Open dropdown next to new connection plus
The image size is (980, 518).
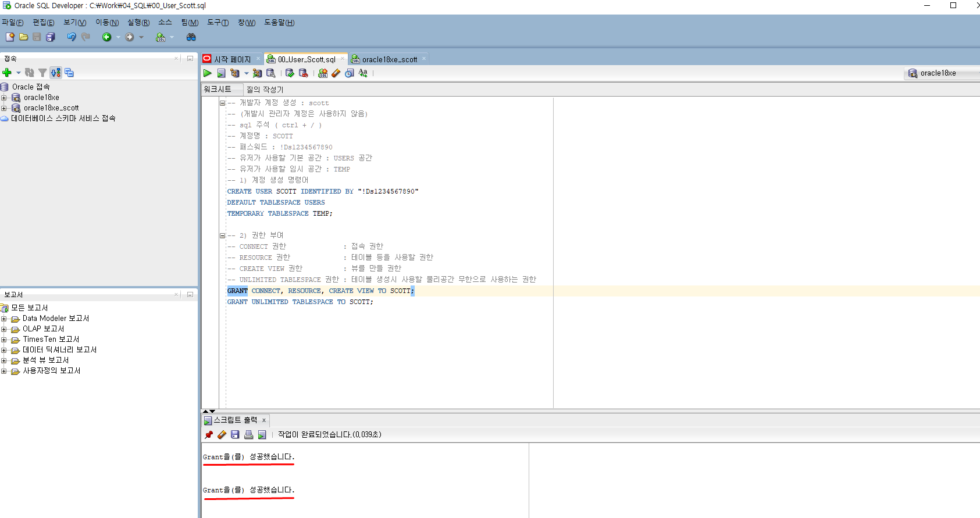(19, 73)
